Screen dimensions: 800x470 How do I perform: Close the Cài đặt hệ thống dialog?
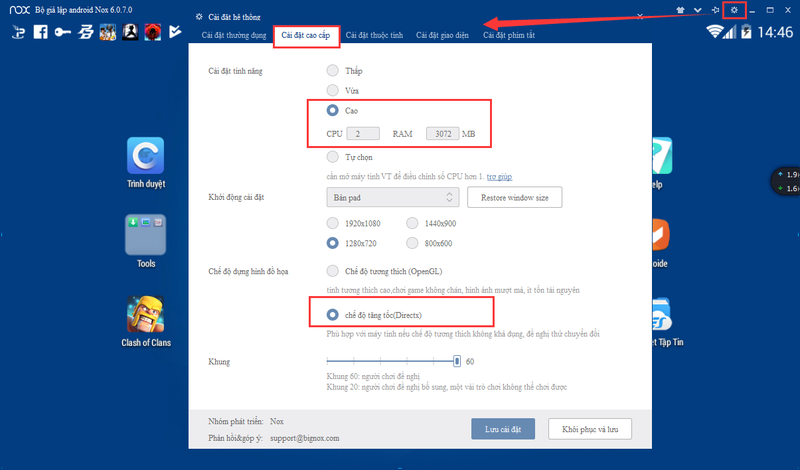click(x=640, y=17)
